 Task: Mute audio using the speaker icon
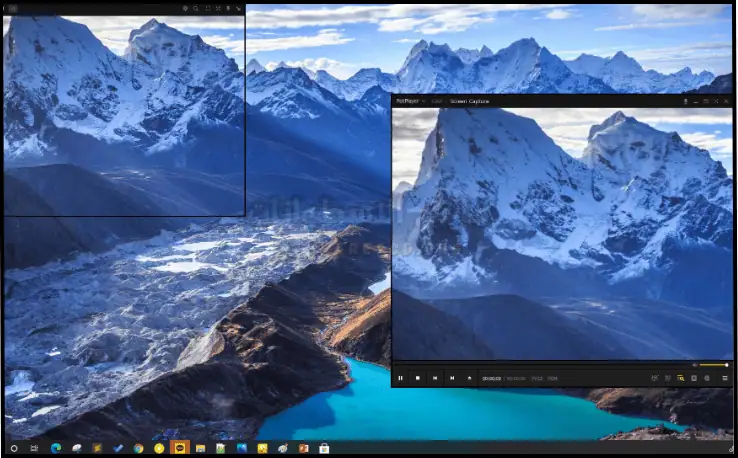click(695, 365)
